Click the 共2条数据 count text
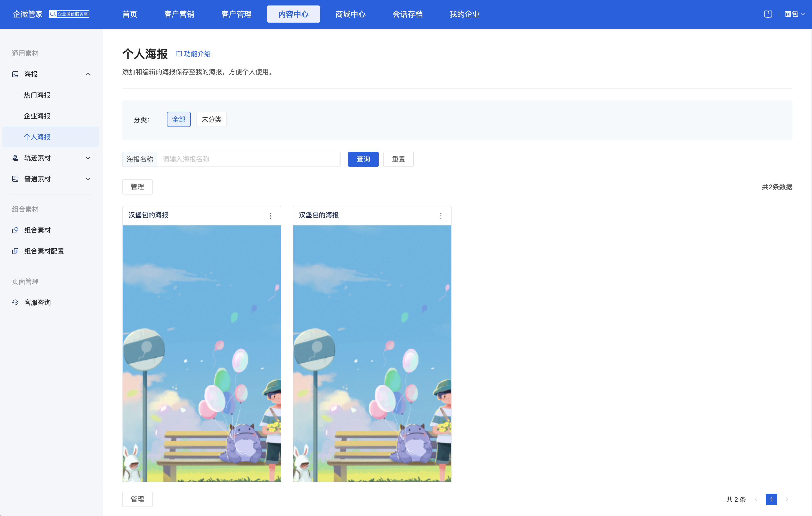Image resolution: width=812 pixels, height=516 pixels. click(x=777, y=187)
